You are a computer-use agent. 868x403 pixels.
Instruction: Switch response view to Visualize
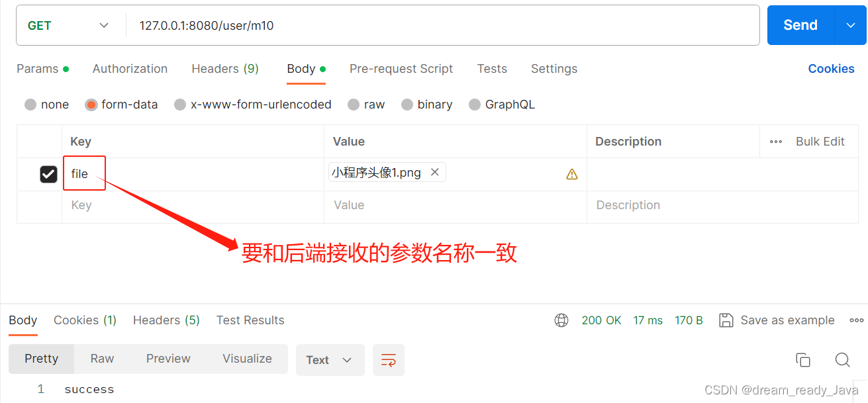pos(247,359)
